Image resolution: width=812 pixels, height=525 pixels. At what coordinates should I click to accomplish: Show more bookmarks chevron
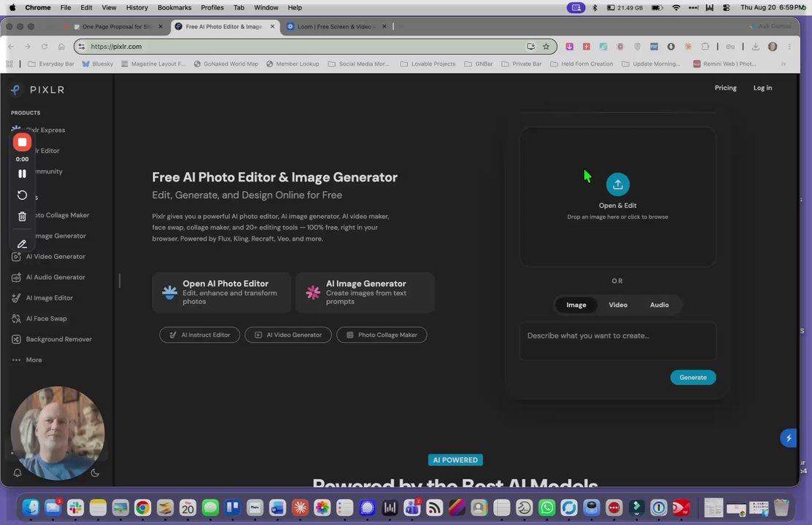pyautogui.click(x=783, y=63)
